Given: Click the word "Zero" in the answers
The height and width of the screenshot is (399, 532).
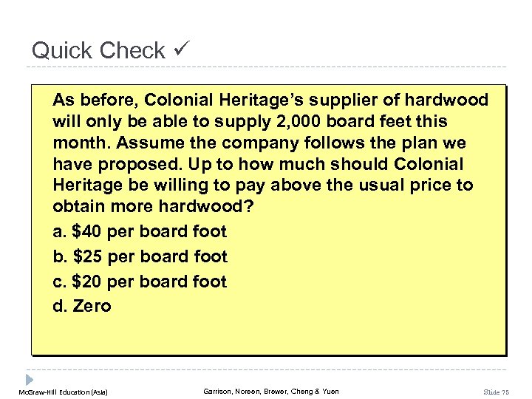Looking at the screenshot, I should tap(92, 306).
